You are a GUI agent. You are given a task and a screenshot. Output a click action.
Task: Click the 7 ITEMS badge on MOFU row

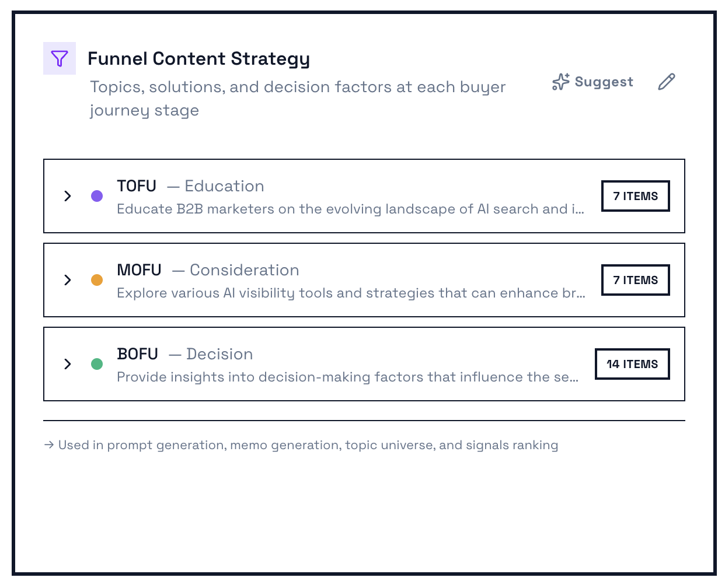[635, 280]
